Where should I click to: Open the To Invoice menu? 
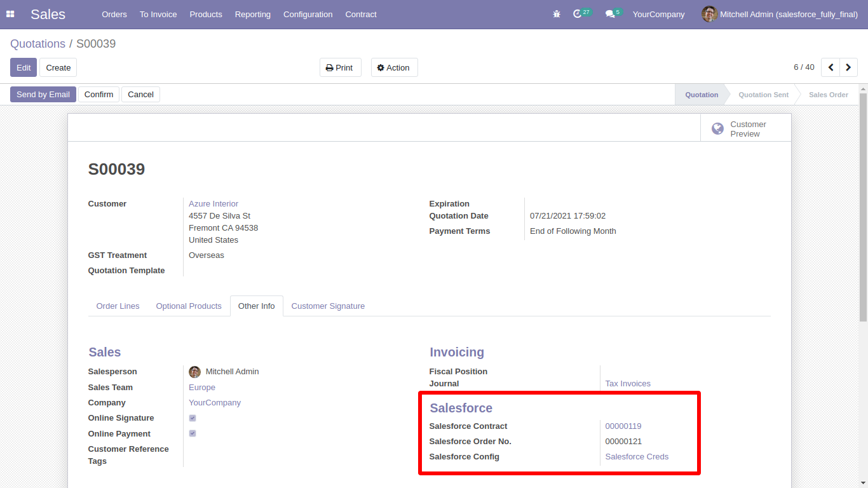(x=158, y=14)
